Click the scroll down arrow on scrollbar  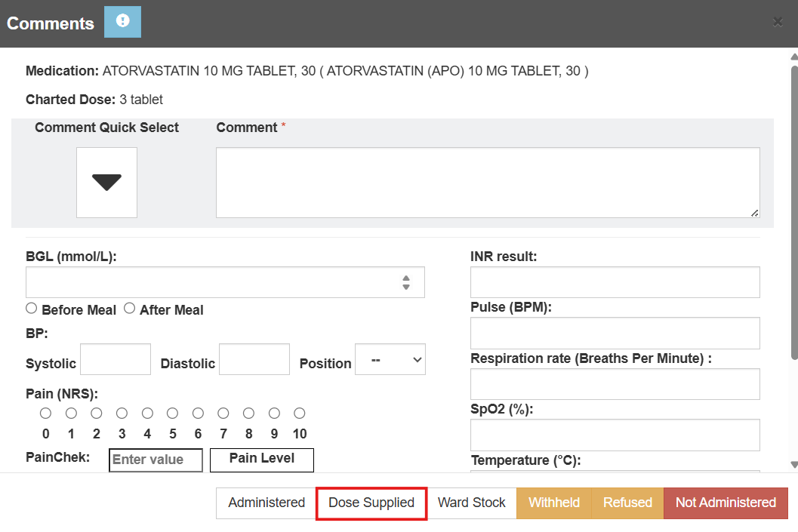point(793,465)
